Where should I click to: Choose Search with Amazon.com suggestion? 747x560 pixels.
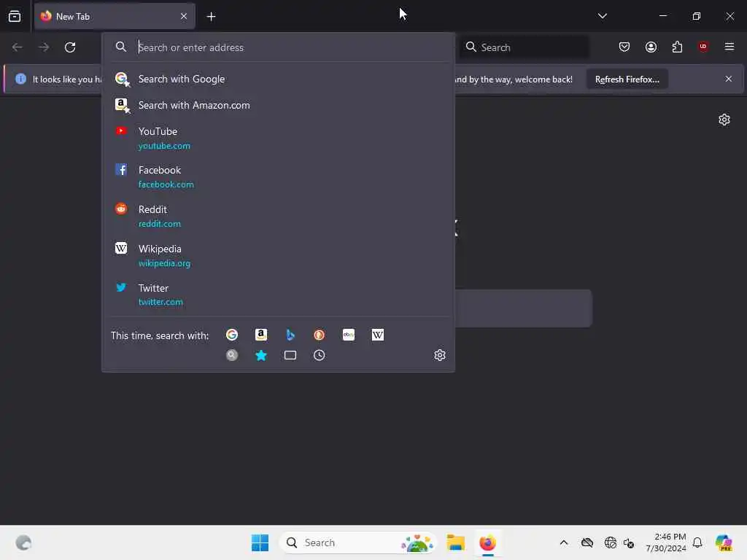pos(278,105)
